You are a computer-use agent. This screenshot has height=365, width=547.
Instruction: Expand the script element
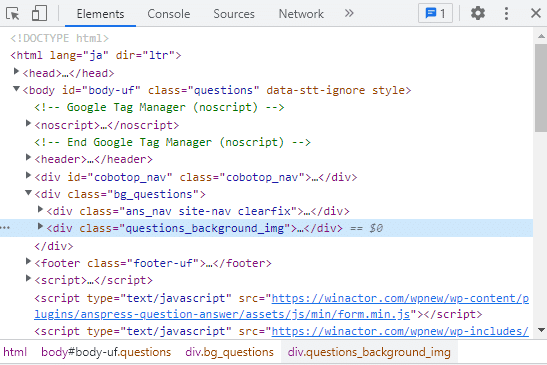(28, 278)
